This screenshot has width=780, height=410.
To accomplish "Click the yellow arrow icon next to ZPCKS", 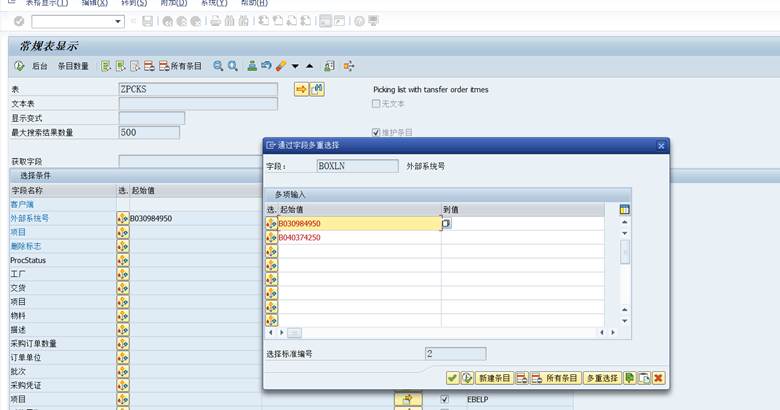I will click(301, 89).
